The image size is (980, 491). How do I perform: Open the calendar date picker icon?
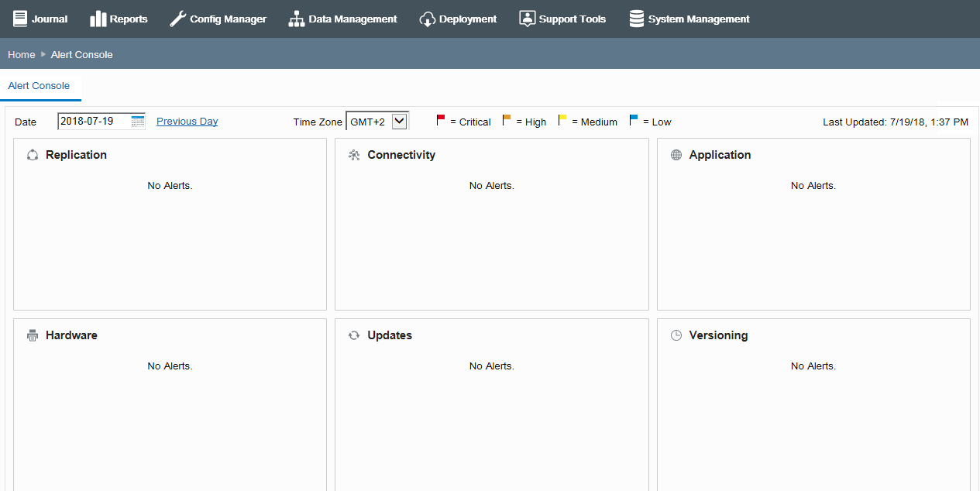pos(138,121)
